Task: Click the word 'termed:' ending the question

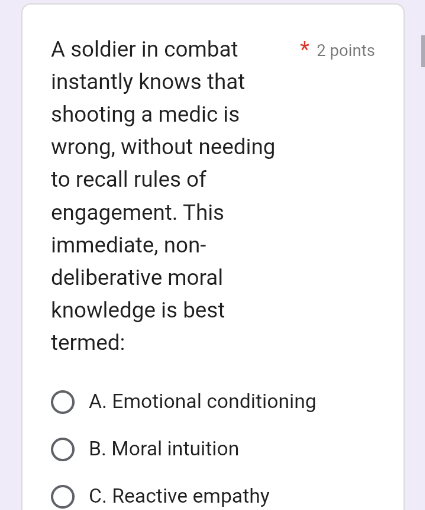Action: [88, 343]
